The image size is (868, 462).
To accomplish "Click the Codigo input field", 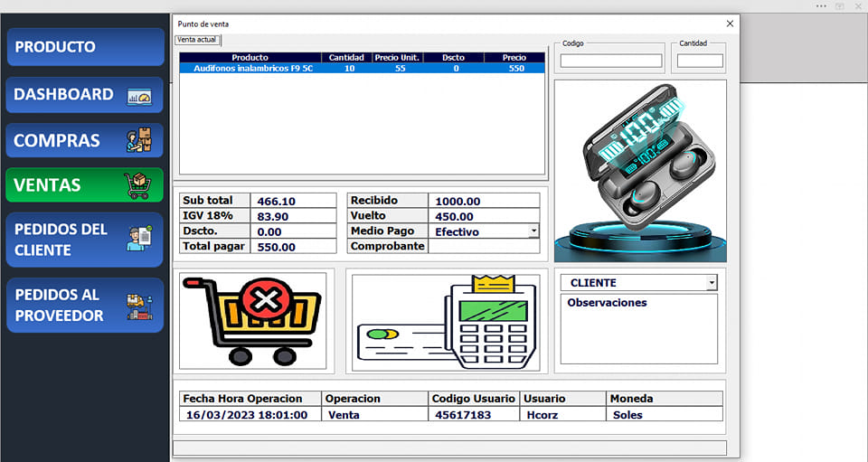I will pyautogui.click(x=611, y=61).
